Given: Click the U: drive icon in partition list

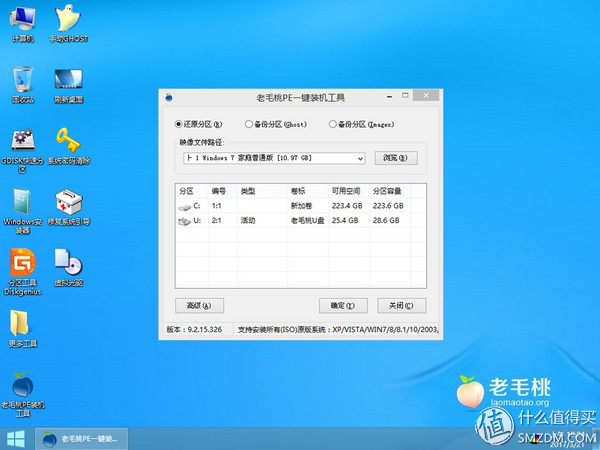Looking at the screenshot, I should (184, 222).
